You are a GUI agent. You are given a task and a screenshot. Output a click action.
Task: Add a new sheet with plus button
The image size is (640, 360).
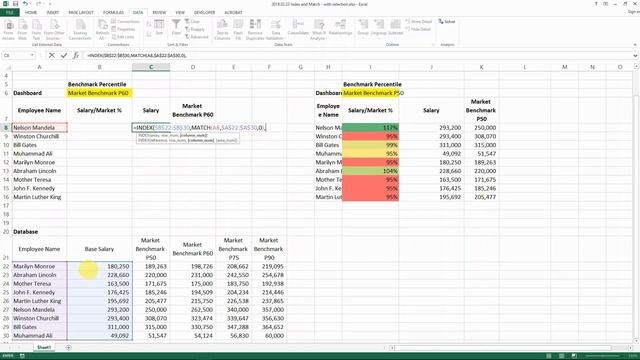point(69,347)
